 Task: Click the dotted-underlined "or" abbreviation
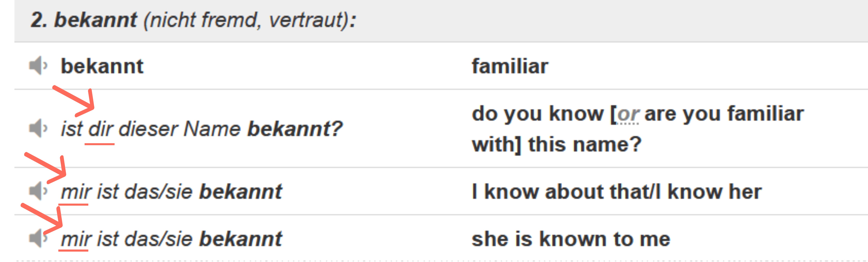pos(628,114)
